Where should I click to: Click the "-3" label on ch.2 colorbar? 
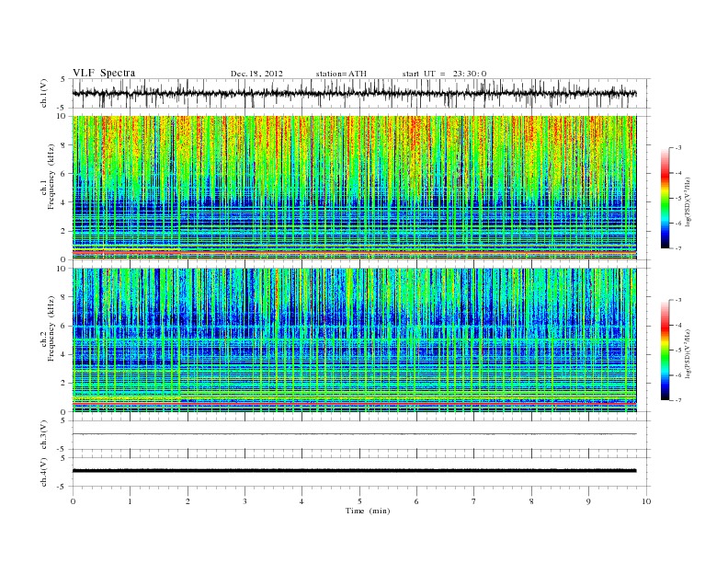pyautogui.click(x=677, y=300)
